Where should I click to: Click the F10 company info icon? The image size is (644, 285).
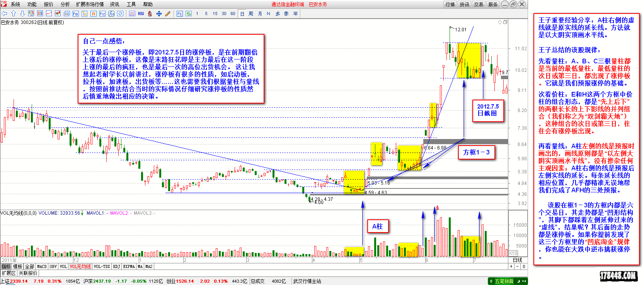75,14
